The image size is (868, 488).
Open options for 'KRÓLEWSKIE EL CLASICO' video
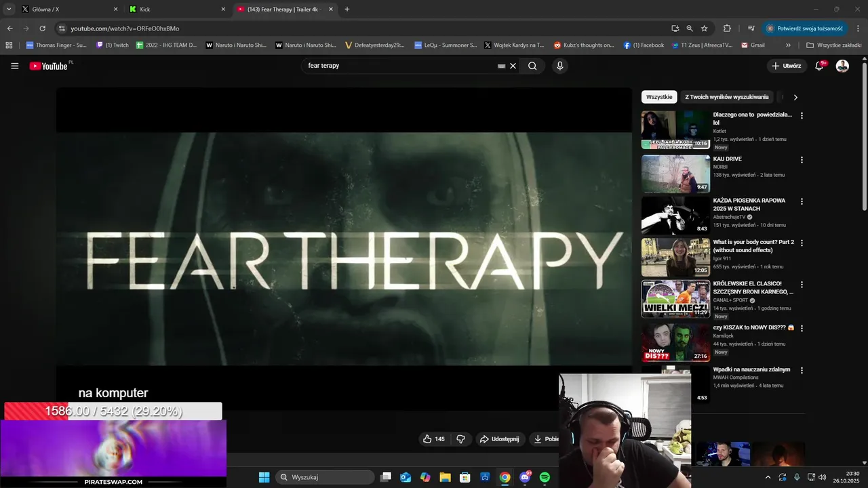pos(802,285)
